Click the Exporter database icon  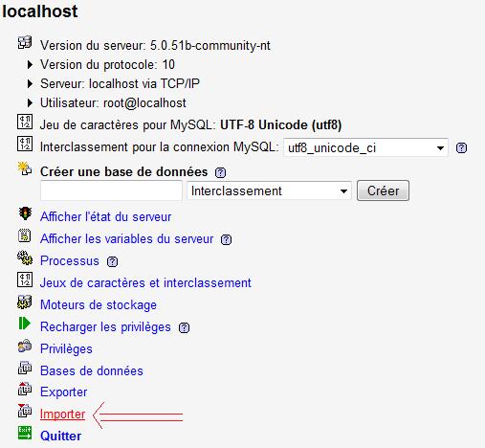click(25, 389)
